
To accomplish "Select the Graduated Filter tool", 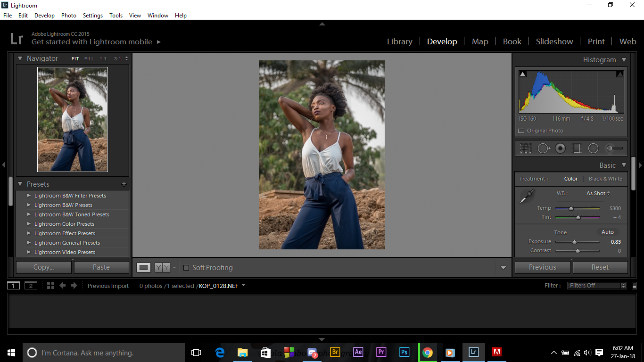I will [577, 148].
